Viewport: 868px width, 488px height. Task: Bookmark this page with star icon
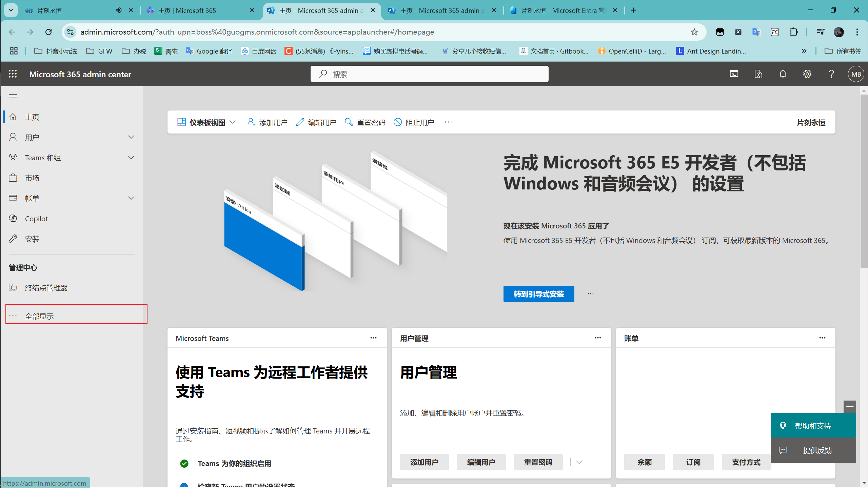click(694, 32)
